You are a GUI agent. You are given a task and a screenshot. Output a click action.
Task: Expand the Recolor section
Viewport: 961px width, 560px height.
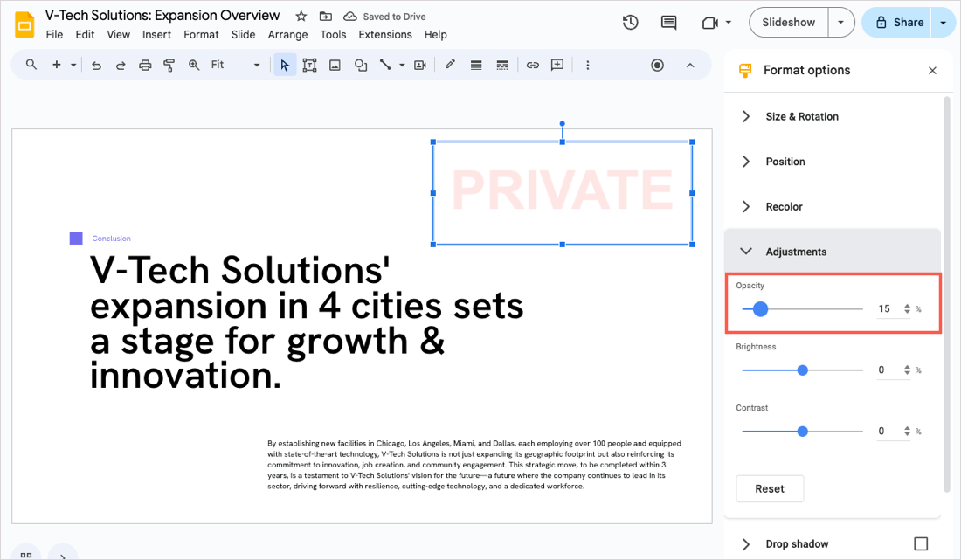[x=833, y=206]
